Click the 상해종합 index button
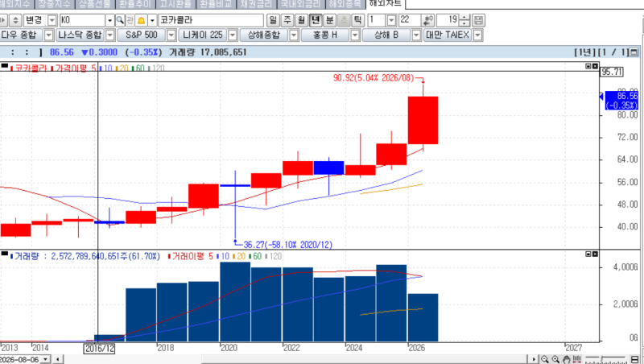The height and width of the screenshot is (364, 644). [264, 35]
